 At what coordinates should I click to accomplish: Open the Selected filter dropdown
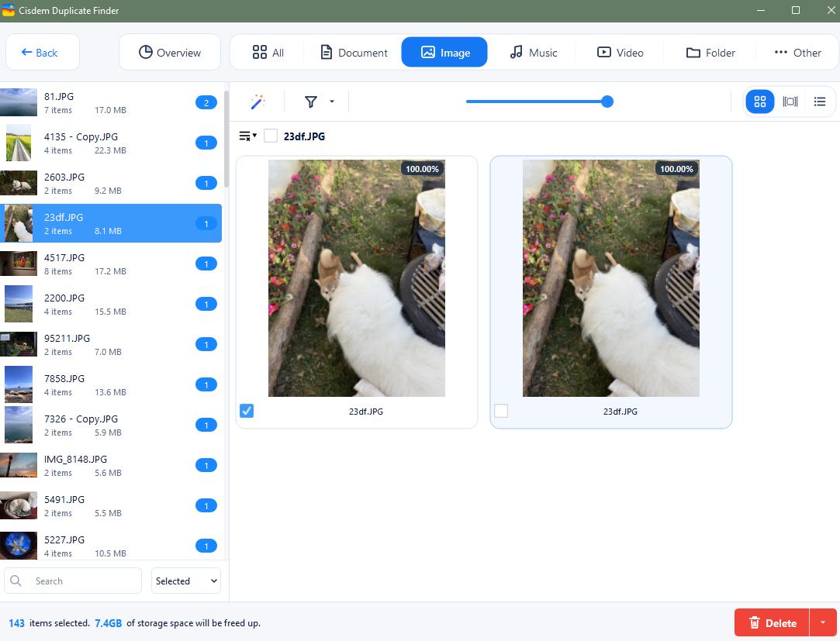click(x=186, y=581)
